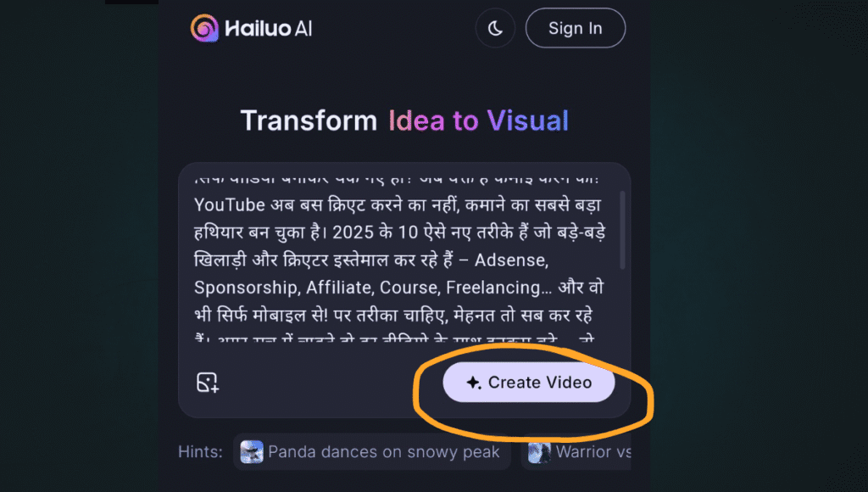This screenshot has height=492, width=868.
Task: Toggle dark mode with the moon icon
Action: (x=495, y=28)
